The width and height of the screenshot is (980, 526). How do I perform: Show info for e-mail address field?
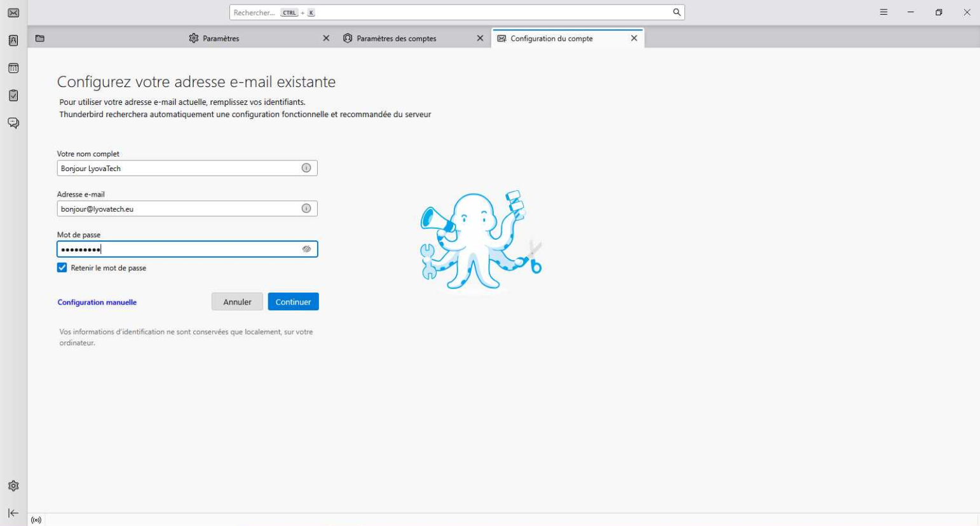tap(306, 209)
